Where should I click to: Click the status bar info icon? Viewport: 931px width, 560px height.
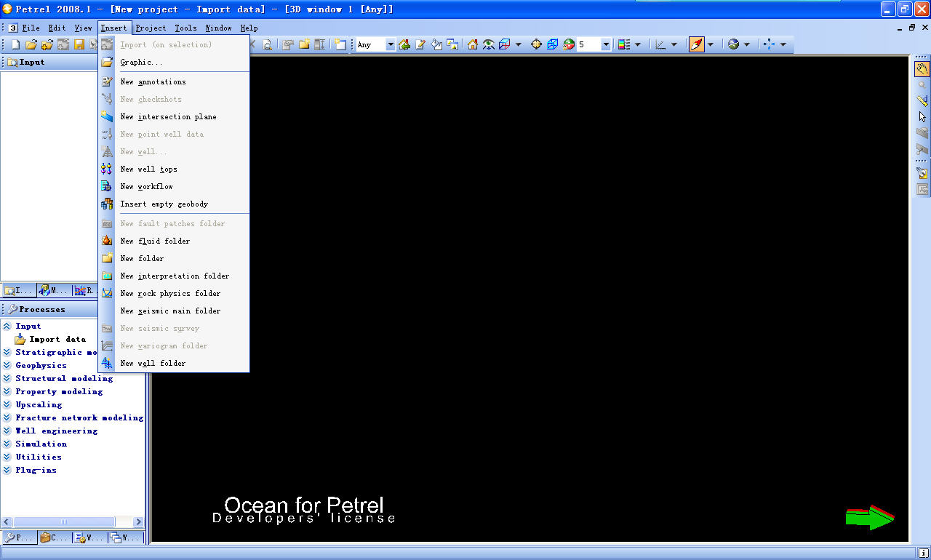923,553
